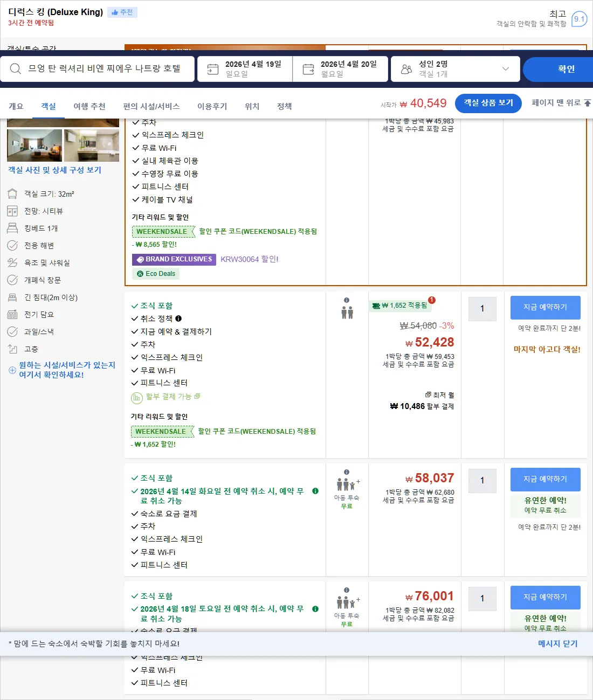The image size is (593, 700).
Task: Click the 마지막 아고다 객실! text
Action: pos(547,349)
